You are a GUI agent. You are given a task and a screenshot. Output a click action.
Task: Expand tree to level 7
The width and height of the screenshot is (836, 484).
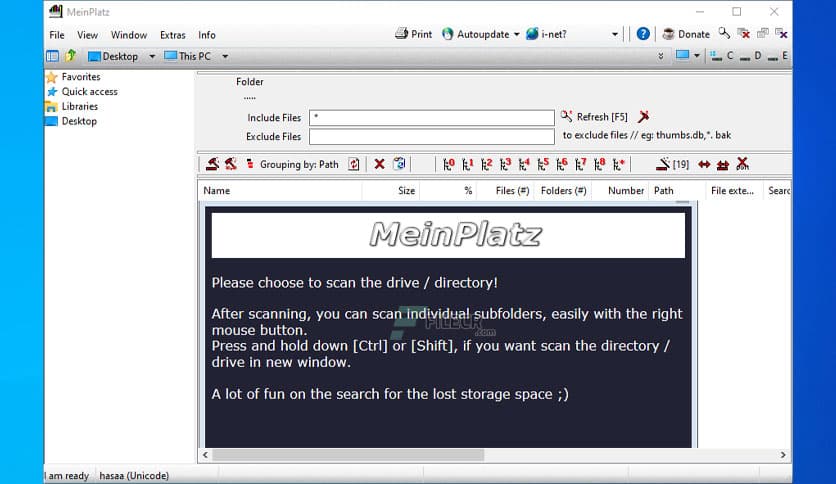581,164
